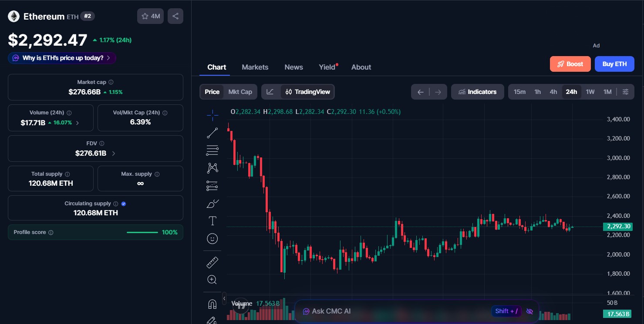This screenshot has width=644, height=324.
Task: Select the crosshair cursor tool
Action: [212, 115]
